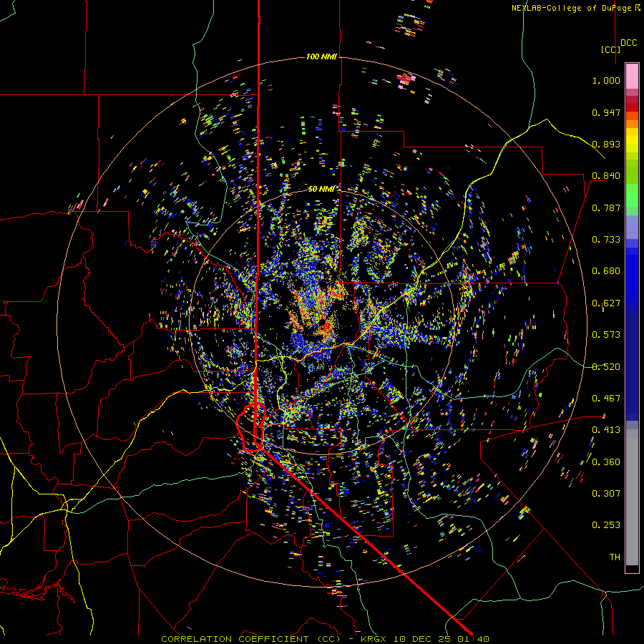Click the 0.360 scale value

coord(606,462)
